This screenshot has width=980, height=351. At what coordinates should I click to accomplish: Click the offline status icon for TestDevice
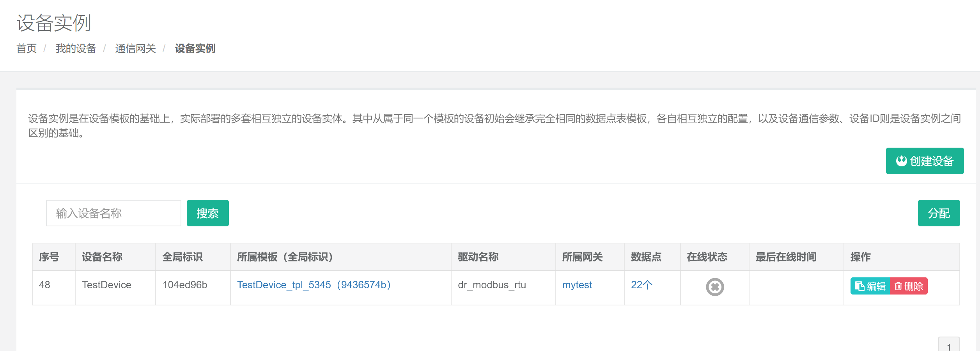pos(714,287)
